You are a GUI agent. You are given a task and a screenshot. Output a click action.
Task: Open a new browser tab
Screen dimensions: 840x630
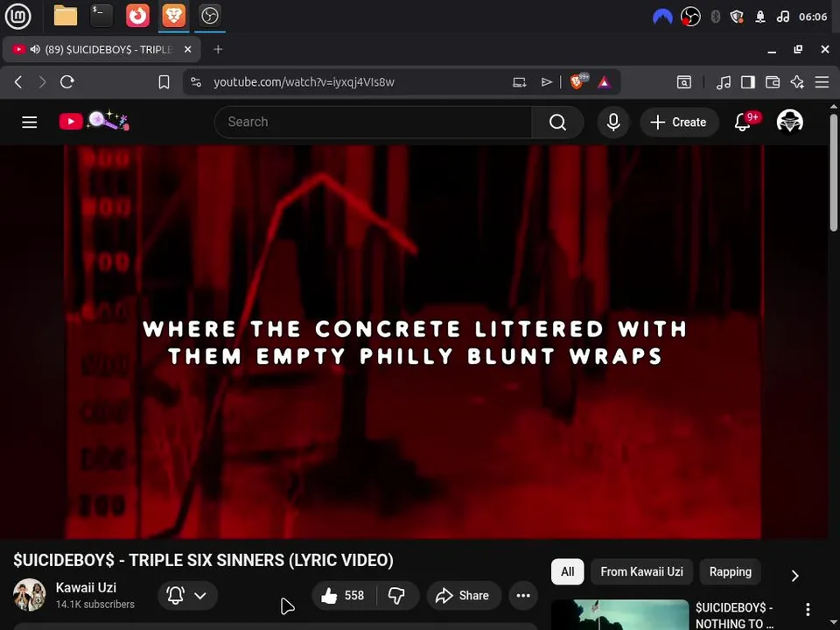(218, 49)
